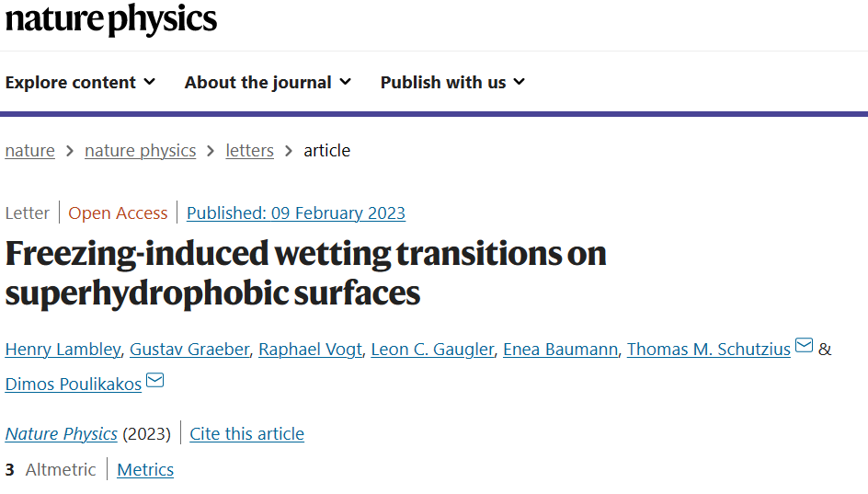The width and height of the screenshot is (868, 494).
Task: Open Enea Baumann author link
Action: click(x=560, y=350)
